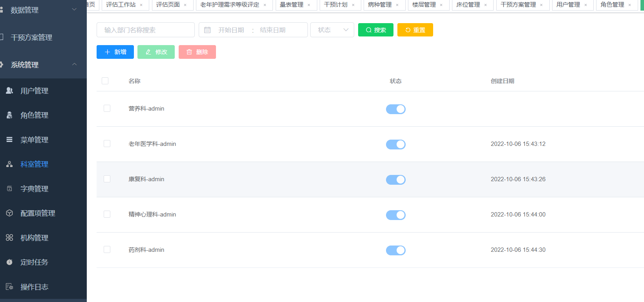This screenshot has width=644, height=302.
Task: Click the 老年医学科-admin department name
Action: coord(152,144)
